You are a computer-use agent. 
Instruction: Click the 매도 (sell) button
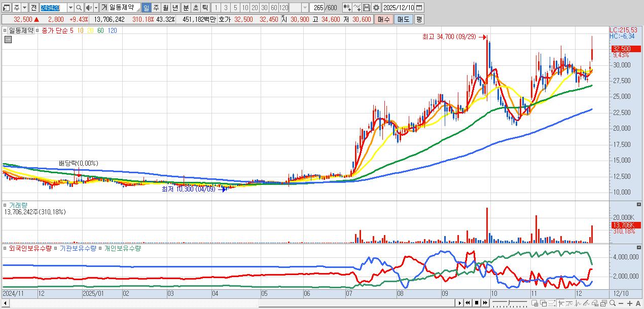[403, 19]
